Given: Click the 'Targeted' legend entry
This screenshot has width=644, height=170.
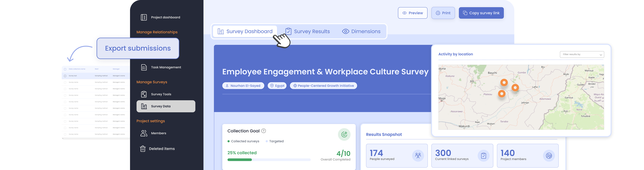Looking at the screenshot, I should pyautogui.click(x=274, y=141).
